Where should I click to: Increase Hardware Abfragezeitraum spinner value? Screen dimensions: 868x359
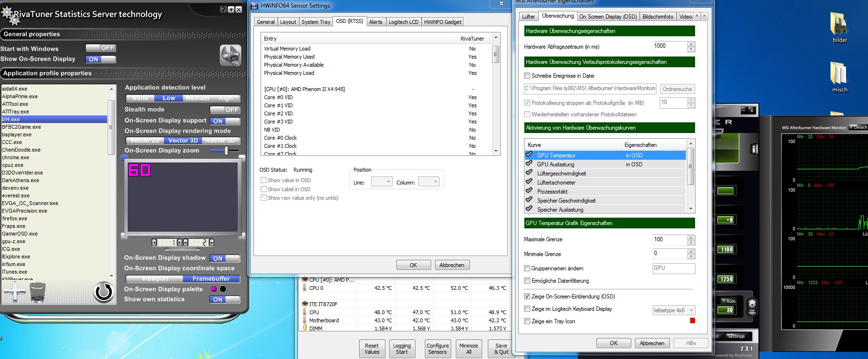click(x=691, y=44)
